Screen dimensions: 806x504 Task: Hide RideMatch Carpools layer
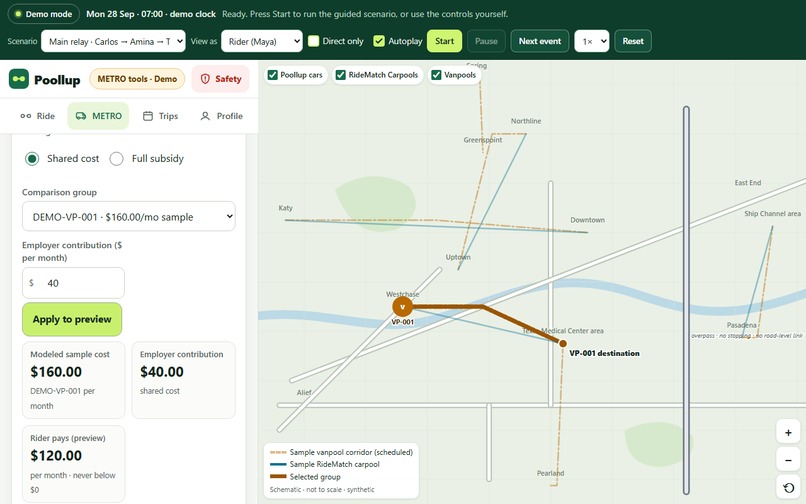point(340,75)
